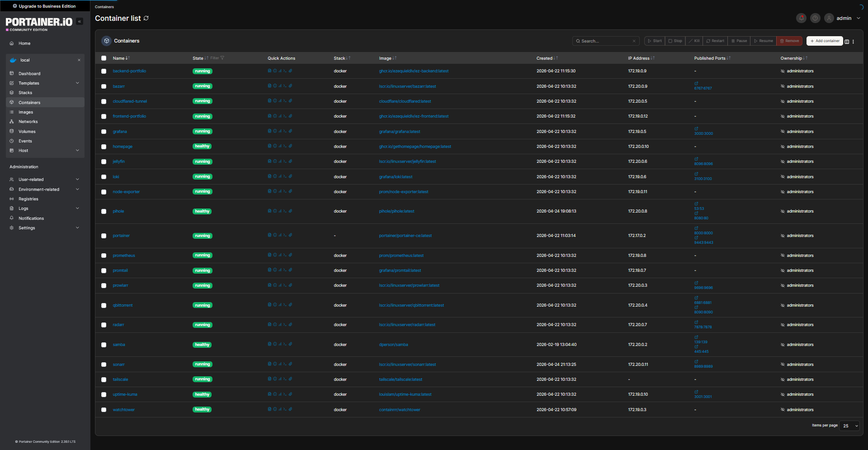The height and width of the screenshot is (450, 868).
Task: Open Networks in sidebar
Action: pyautogui.click(x=45, y=122)
